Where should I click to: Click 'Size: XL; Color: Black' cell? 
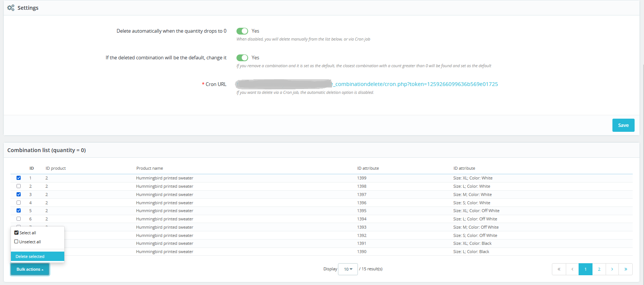pos(472,243)
